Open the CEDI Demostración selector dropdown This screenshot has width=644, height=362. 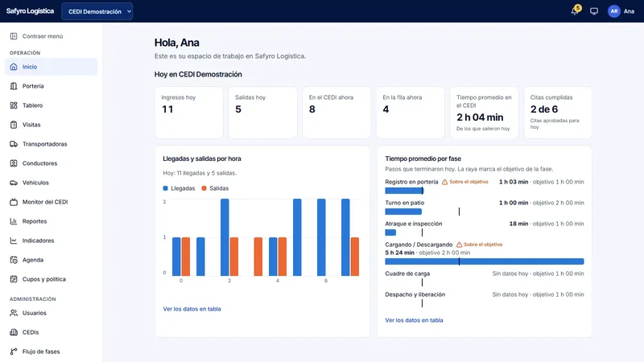point(97,11)
